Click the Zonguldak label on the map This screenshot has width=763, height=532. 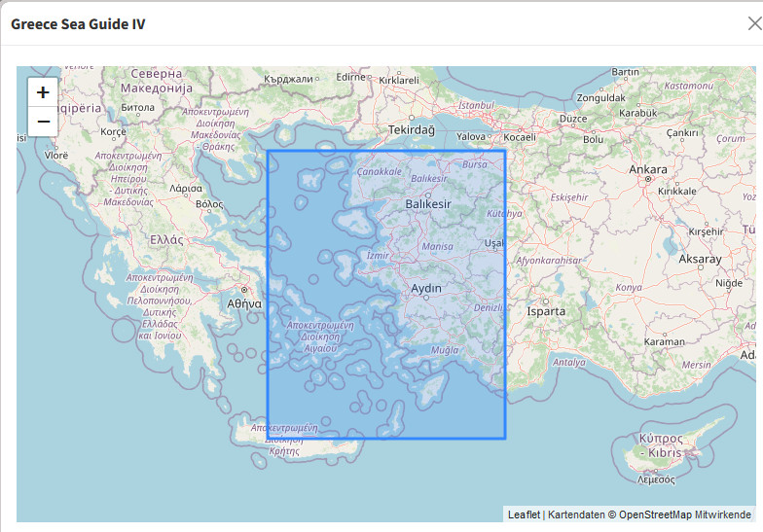[600, 97]
